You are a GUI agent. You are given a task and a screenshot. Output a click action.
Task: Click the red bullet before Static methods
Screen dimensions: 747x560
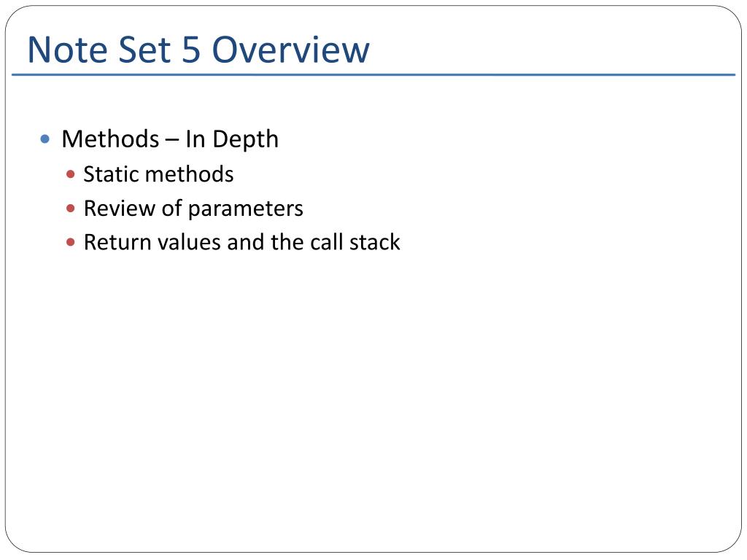pyautogui.click(x=71, y=174)
